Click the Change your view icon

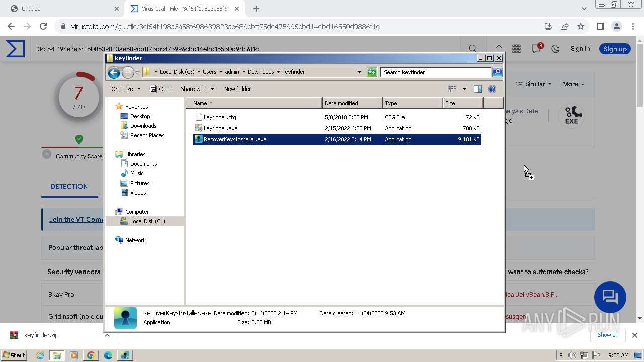(452, 89)
